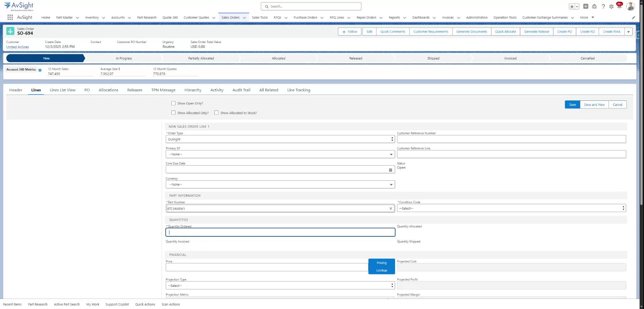This screenshot has height=309, width=644.
Task: Enable Show Open Only
Action: 173,103
